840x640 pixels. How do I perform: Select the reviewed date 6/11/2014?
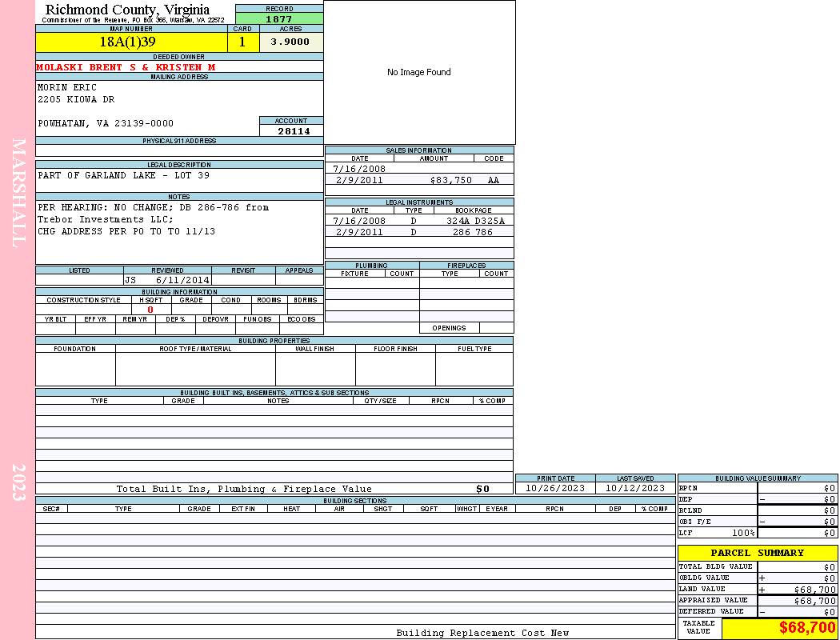[182, 280]
